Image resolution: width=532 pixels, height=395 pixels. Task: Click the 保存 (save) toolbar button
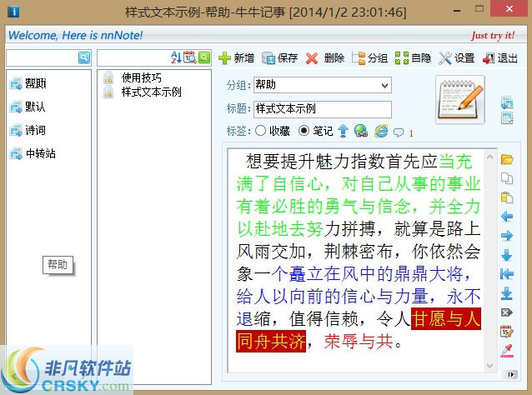[x=280, y=58]
